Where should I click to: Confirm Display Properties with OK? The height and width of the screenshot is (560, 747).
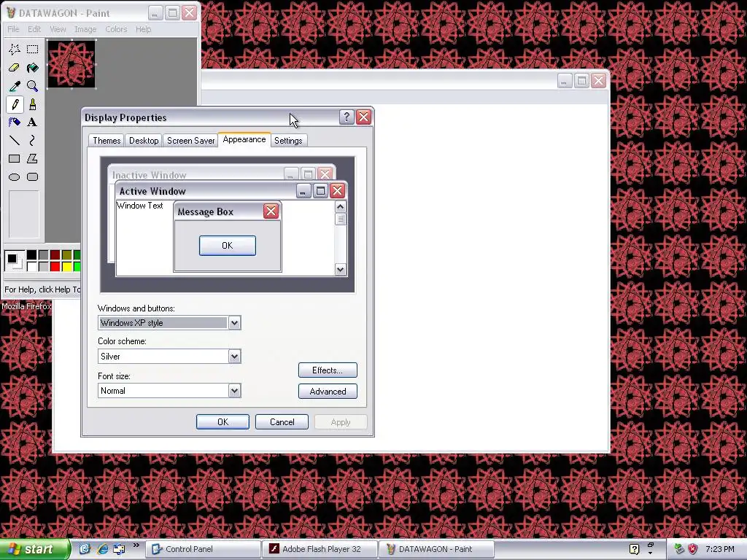pyautogui.click(x=223, y=422)
